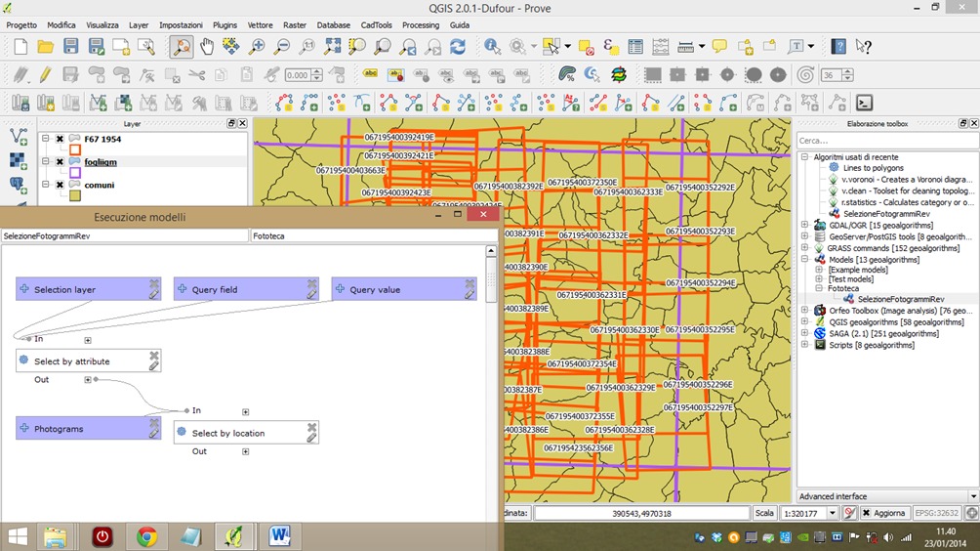Click the comuni layer yellow color swatch
980x551 pixels.
[75, 195]
